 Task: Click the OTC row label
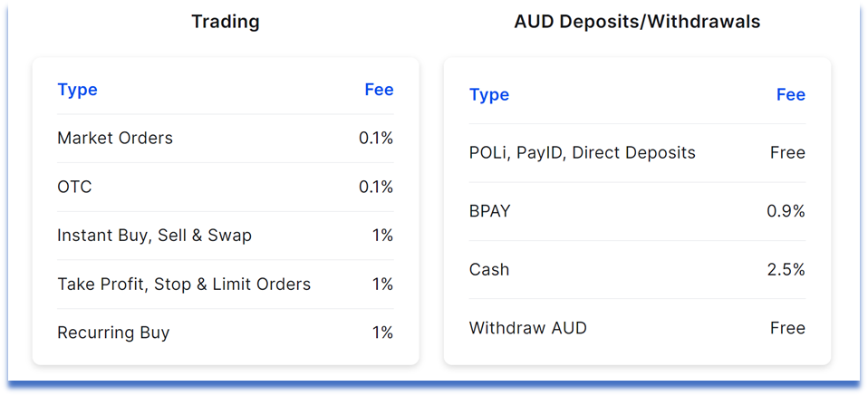[74, 187]
